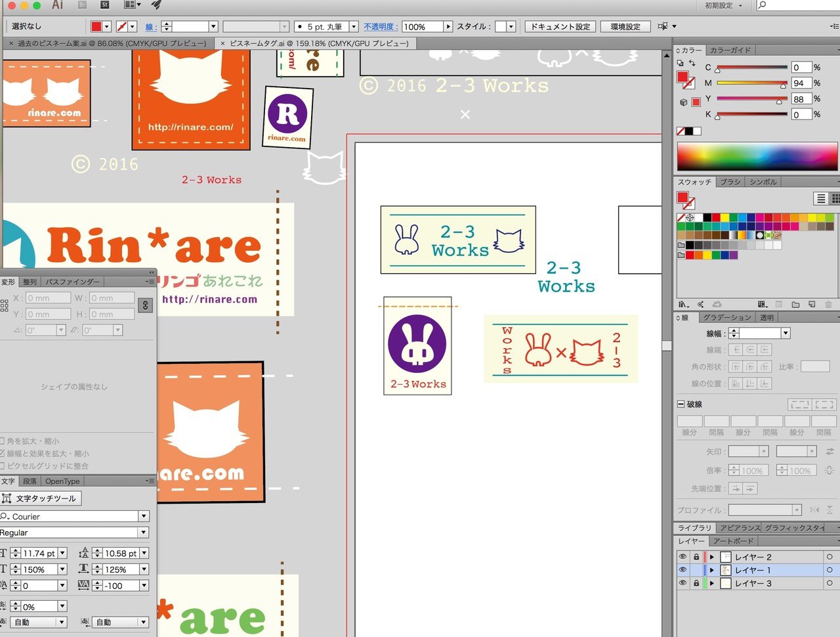Expand レイヤー 3 disclosure triangle
Image resolution: width=840 pixels, height=637 pixels.
[712, 583]
